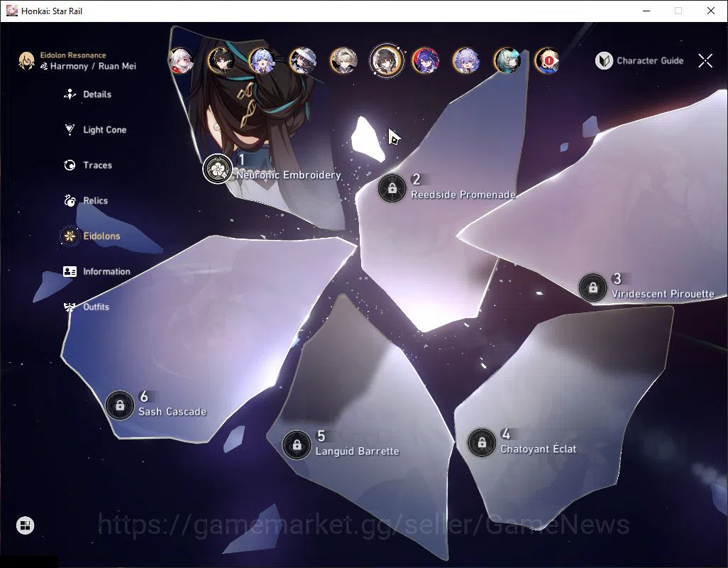Select avatar with the red exclamation badge
Screen dimensions: 728x568
547,61
